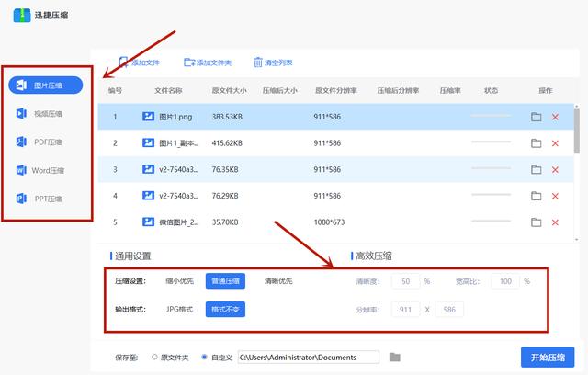Image resolution: width=588 pixels, height=375 pixels.
Task: Select 自定义 save option
Action: pos(217,358)
